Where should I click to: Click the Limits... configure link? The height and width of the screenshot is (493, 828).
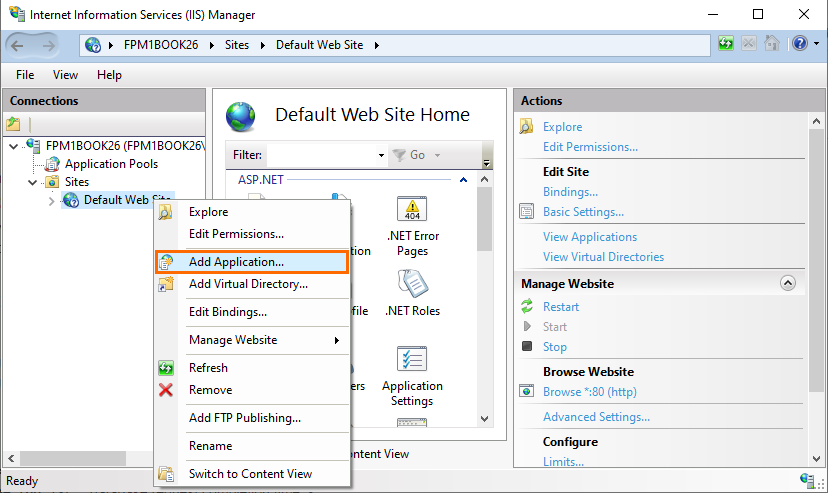563,462
